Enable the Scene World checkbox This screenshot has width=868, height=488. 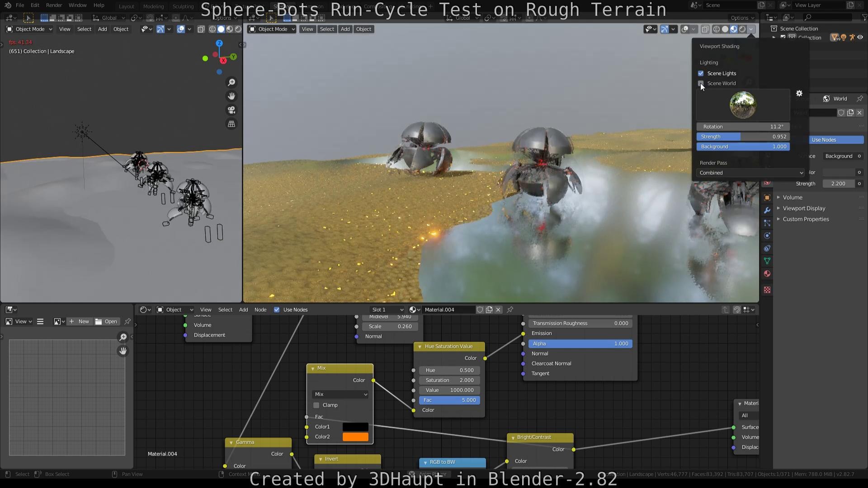tap(701, 83)
